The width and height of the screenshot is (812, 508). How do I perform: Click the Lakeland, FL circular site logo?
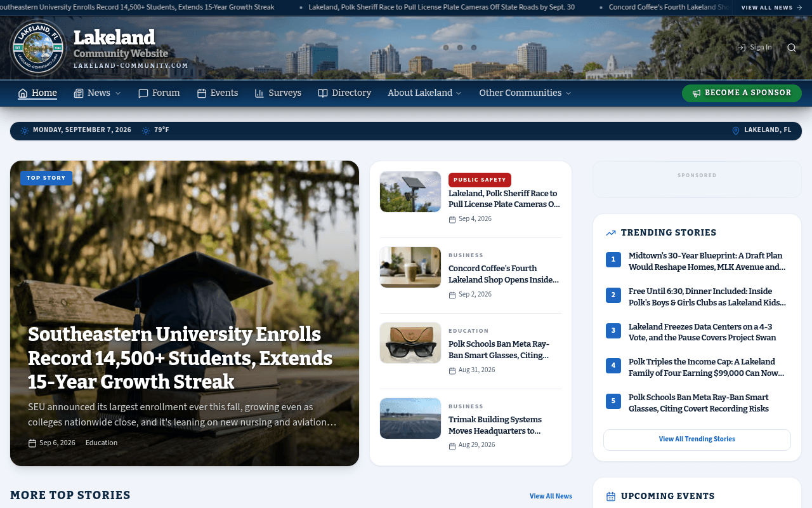coord(38,48)
